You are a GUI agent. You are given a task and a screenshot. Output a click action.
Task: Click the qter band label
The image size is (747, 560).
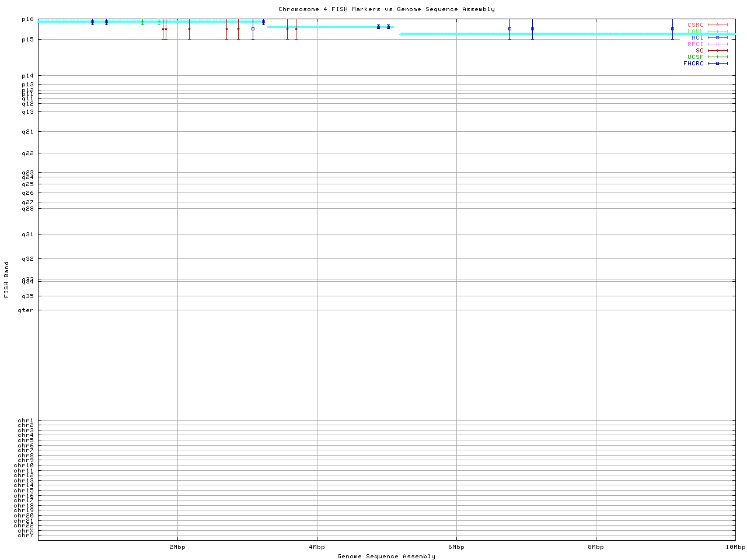(x=26, y=310)
